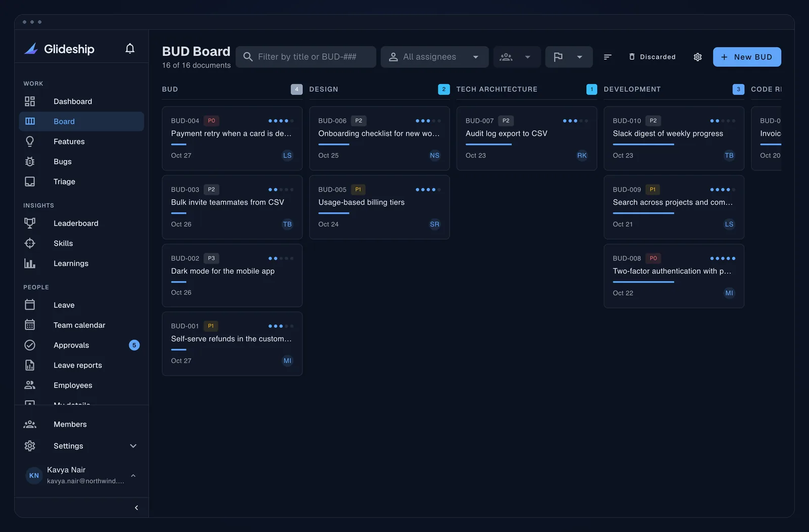Viewport: 809px width, 532px height.
Task: Open Audit log export to CSV card
Action: coord(527,138)
